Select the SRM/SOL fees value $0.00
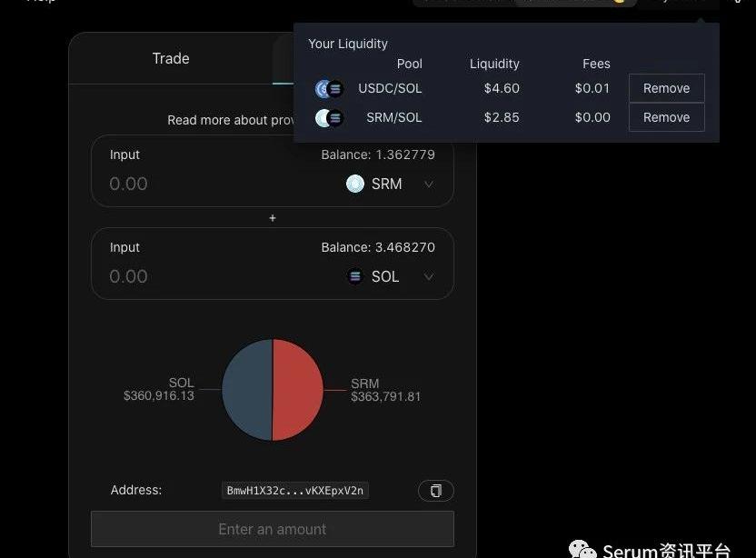The width and height of the screenshot is (756, 558). pos(592,117)
